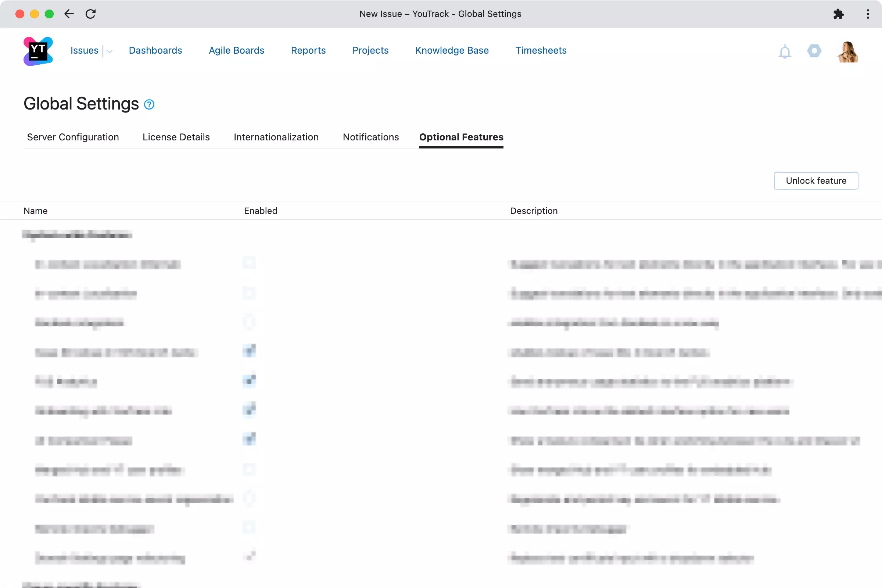882x588 pixels.
Task: Expand the Issues dropdown chevron
Action: click(x=110, y=51)
